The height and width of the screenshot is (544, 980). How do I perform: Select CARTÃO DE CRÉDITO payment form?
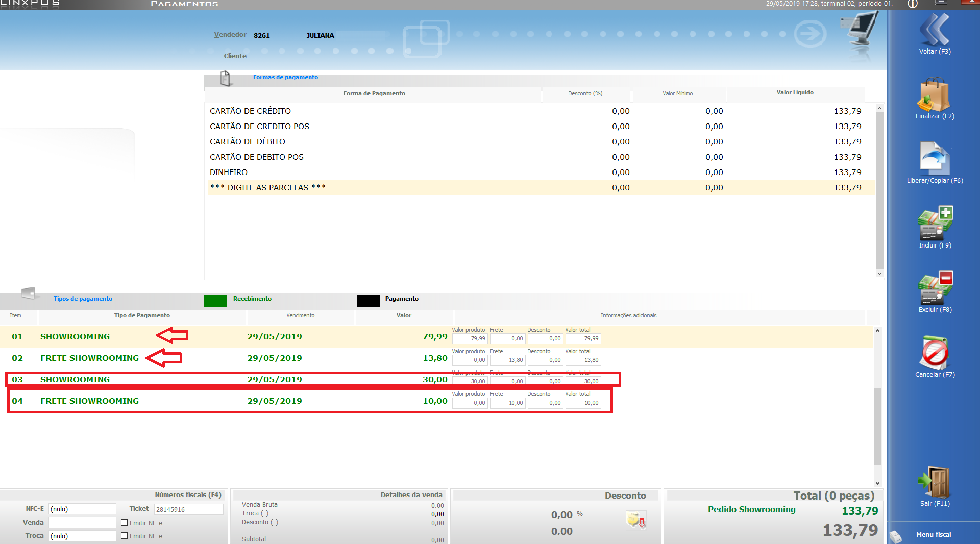[x=250, y=111]
